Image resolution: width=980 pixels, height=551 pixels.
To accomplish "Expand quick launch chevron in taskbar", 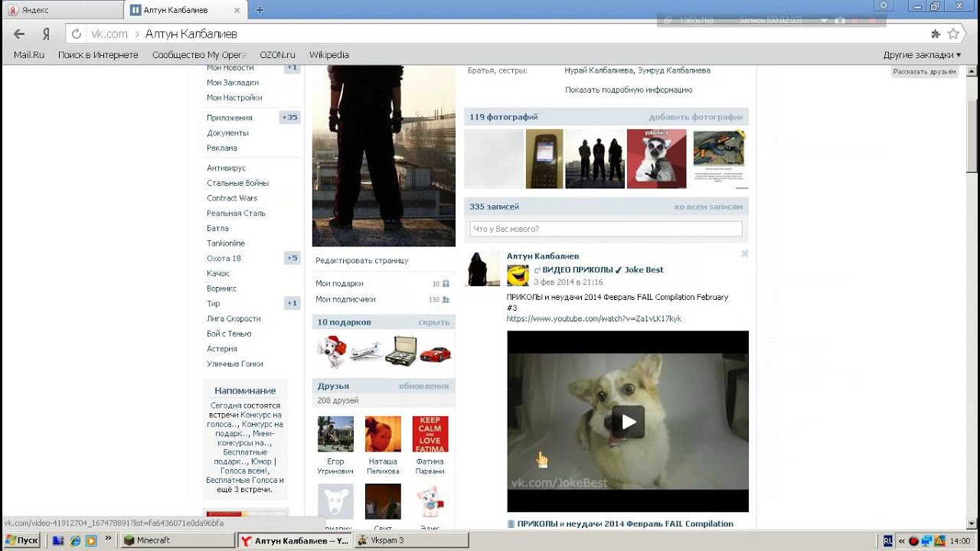I will (x=109, y=538).
